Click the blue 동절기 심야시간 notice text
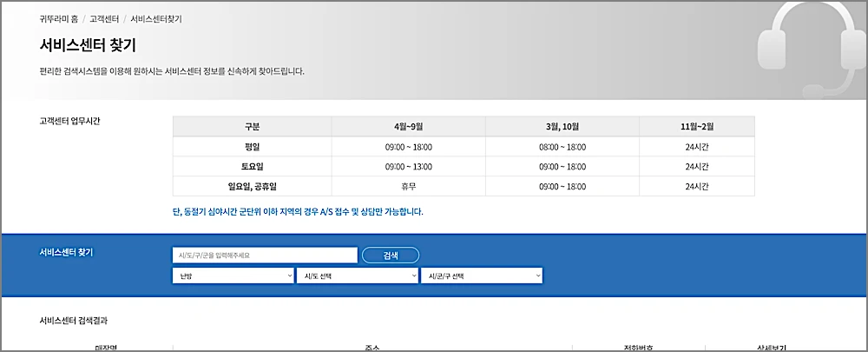The image size is (868, 352). point(298,212)
